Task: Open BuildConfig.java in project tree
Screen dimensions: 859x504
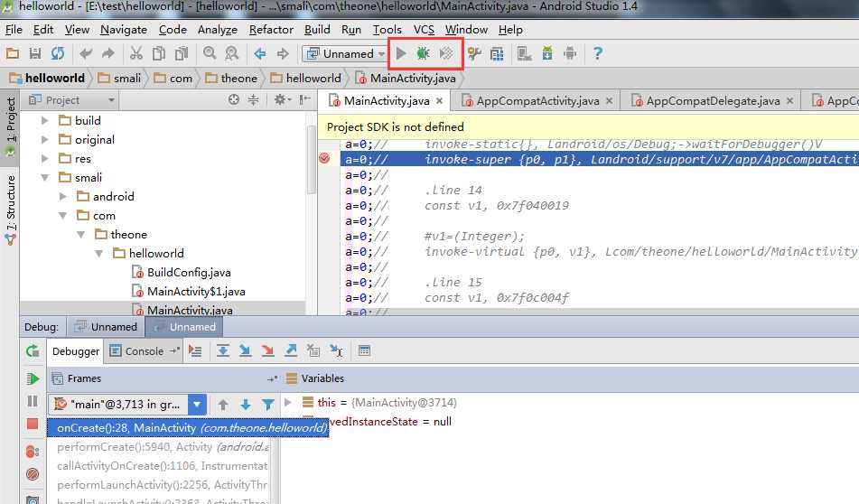Action: coord(182,272)
